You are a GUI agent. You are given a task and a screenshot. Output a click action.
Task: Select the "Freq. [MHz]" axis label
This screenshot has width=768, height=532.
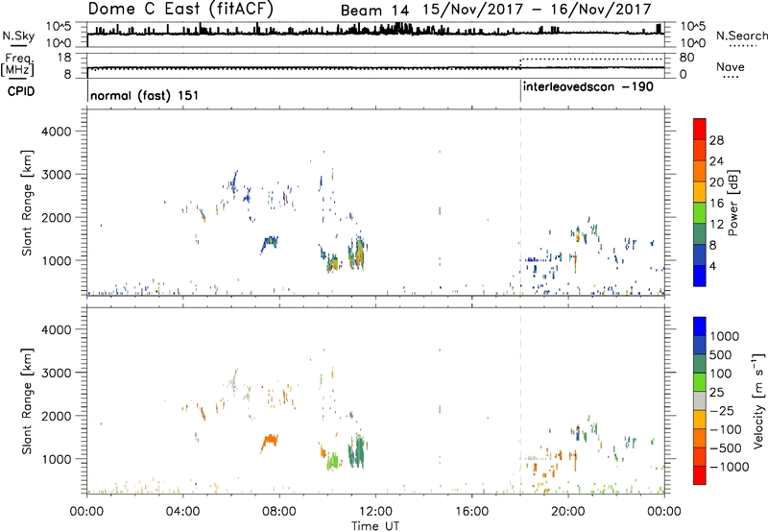[x=18, y=64]
